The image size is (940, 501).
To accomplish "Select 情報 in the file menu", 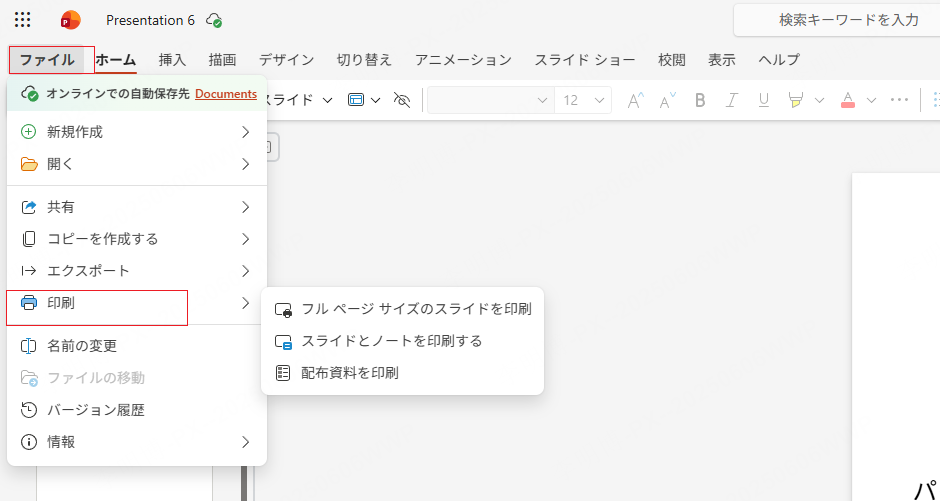I will point(137,442).
